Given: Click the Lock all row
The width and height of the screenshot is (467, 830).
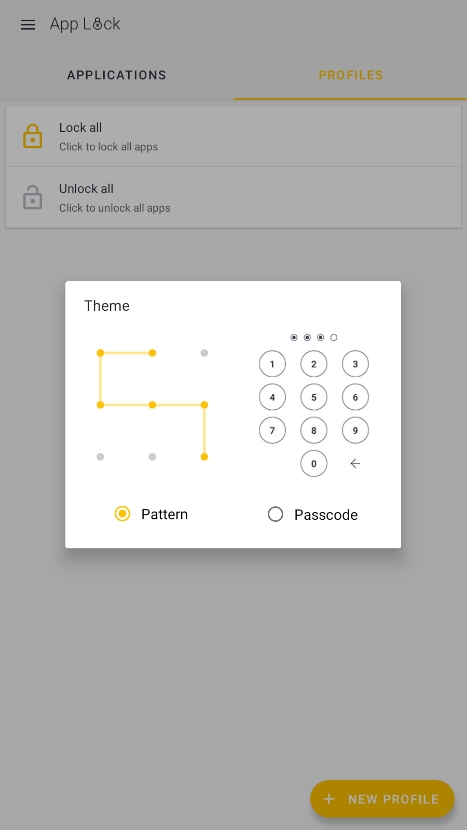Looking at the screenshot, I should (234, 136).
